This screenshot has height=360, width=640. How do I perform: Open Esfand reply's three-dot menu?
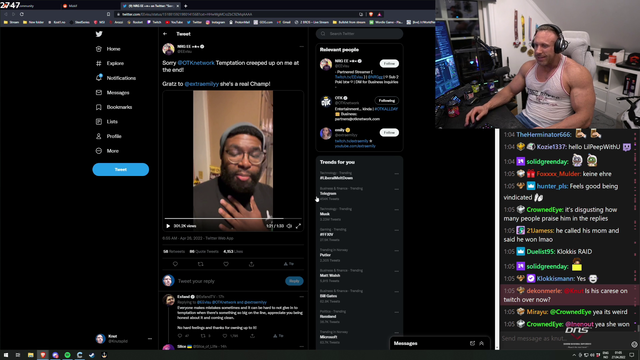point(301,297)
